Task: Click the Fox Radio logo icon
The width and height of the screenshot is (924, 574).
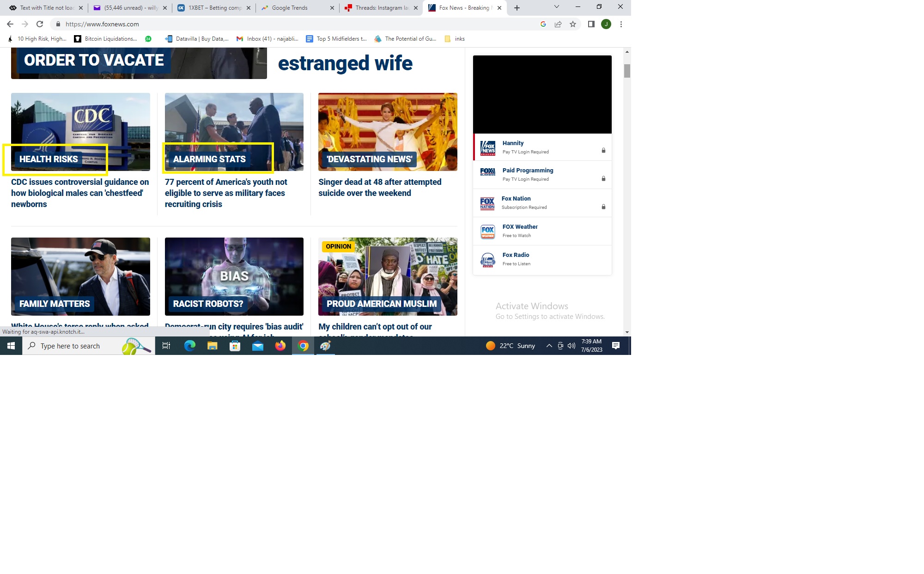Action: [x=488, y=260]
